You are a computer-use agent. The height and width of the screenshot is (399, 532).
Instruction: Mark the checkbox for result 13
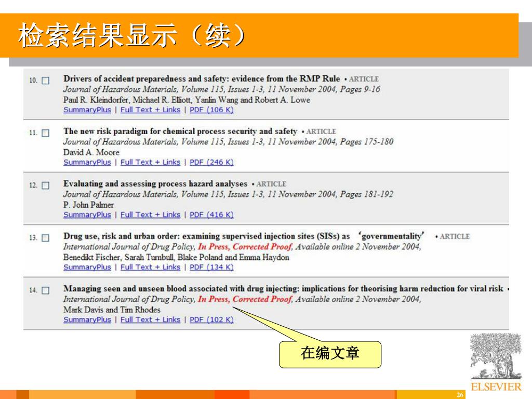(x=46, y=238)
